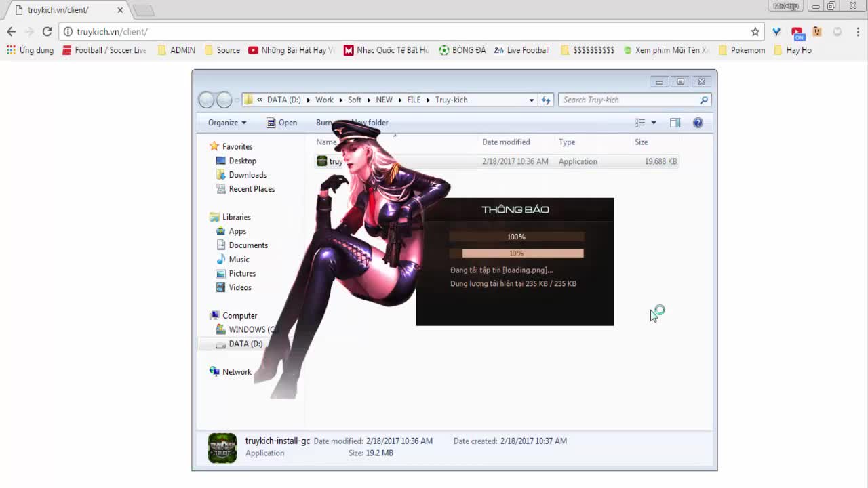Select Libraries in the navigation pane
The height and width of the screenshot is (488, 868).
tap(231, 217)
